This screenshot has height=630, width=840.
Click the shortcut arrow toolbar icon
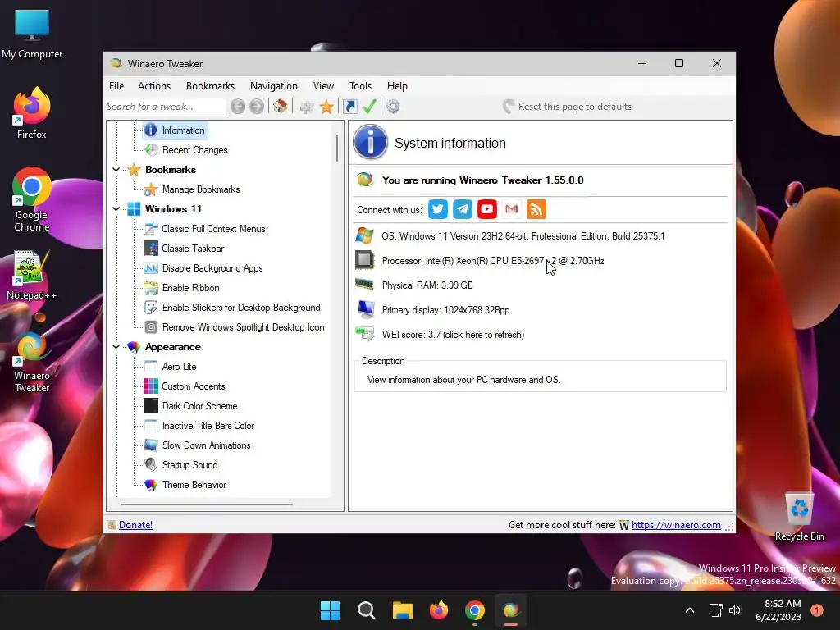pyautogui.click(x=349, y=107)
